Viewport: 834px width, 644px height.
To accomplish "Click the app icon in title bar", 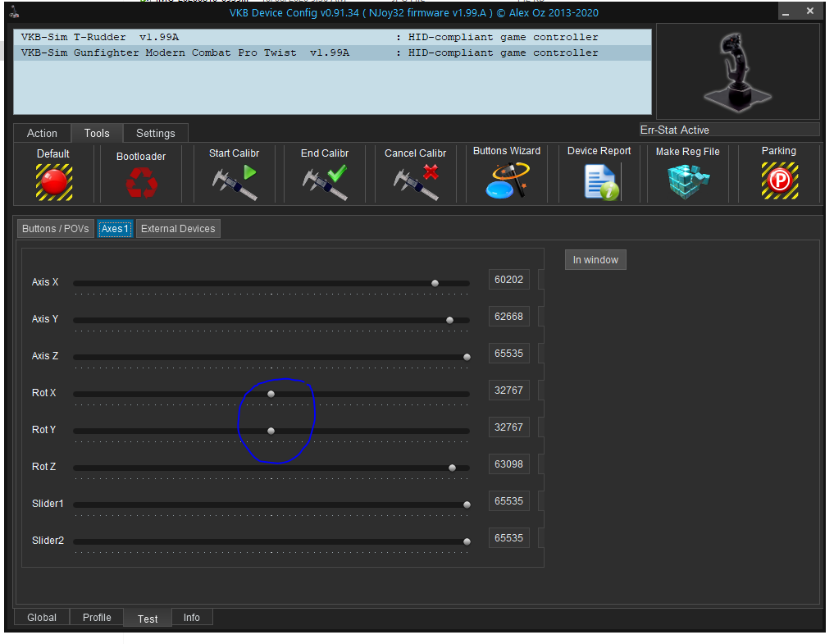I will tap(15, 12).
